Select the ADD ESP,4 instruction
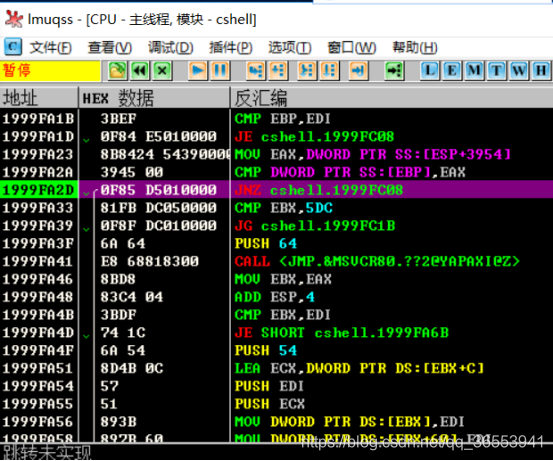 click(274, 297)
